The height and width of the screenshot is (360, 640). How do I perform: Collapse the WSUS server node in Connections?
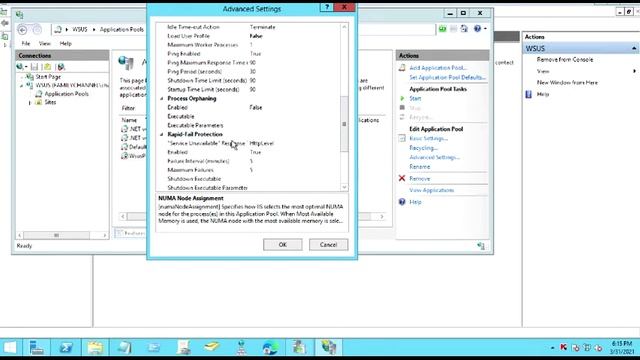pyautogui.click(x=22, y=86)
